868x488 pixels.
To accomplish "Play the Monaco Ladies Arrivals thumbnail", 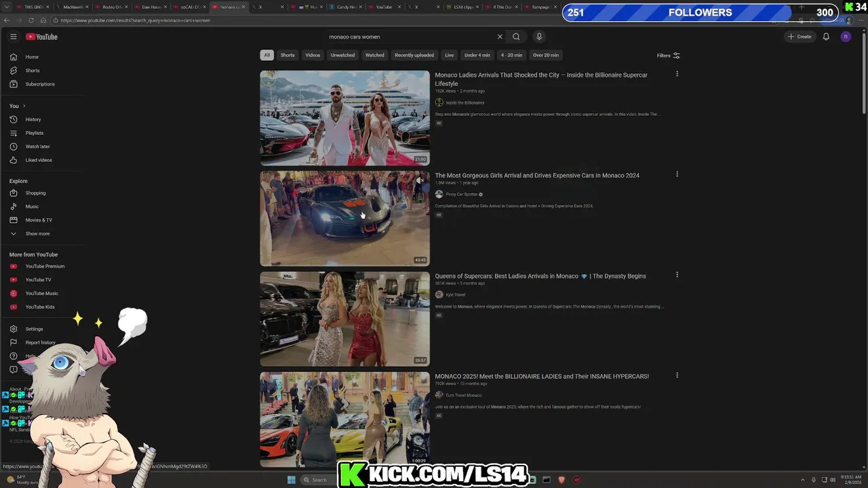I will pyautogui.click(x=344, y=118).
